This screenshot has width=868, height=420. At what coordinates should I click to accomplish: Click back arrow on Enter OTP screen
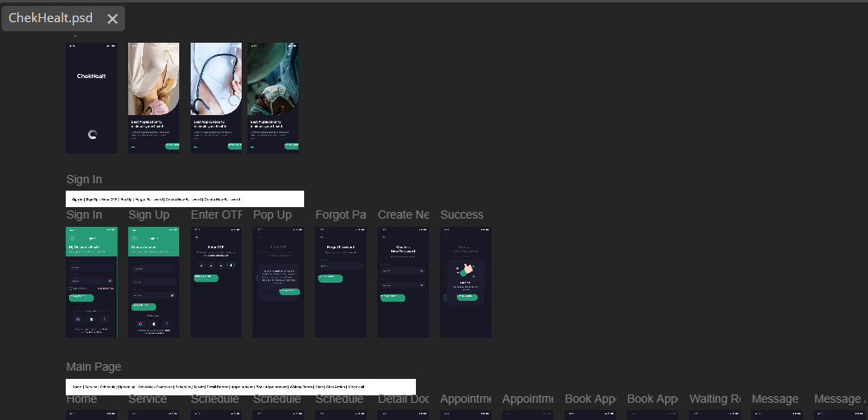pyautogui.click(x=196, y=237)
